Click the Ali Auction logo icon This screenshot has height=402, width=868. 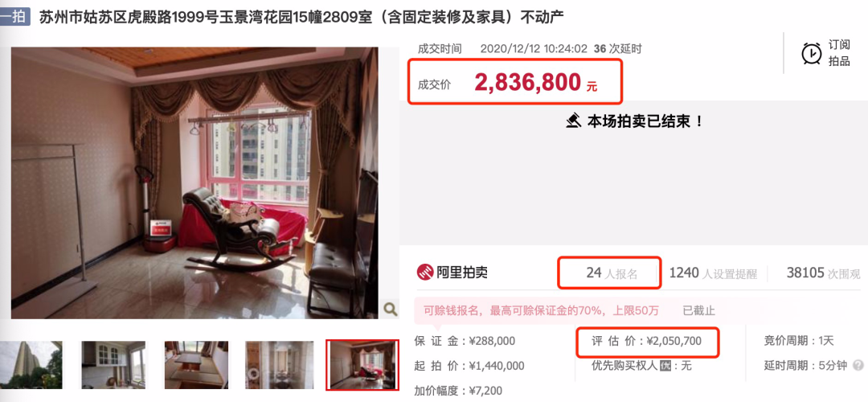click(x=425, y=273)
